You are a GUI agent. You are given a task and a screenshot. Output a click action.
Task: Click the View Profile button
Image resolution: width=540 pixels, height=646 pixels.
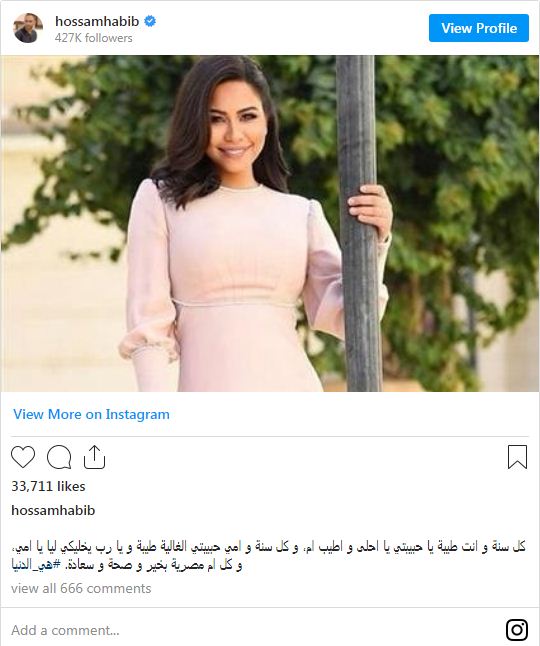click(479, 28)
